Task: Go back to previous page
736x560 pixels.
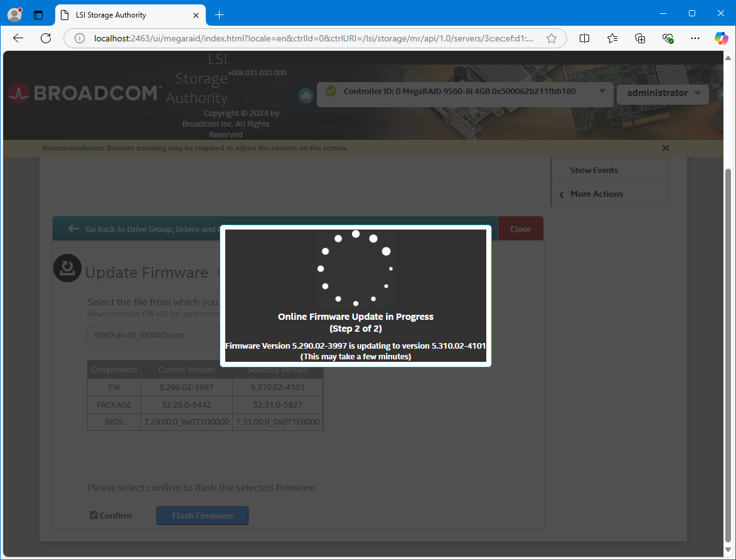Action: 18,38
